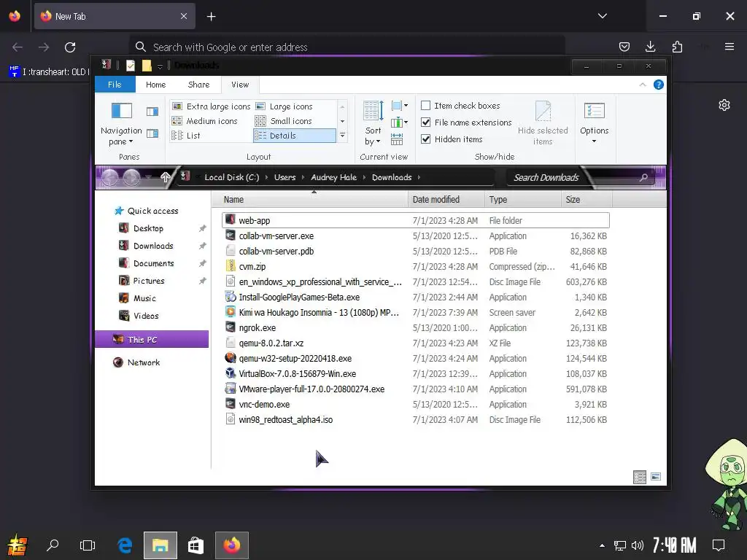Select This PC in navigation pane
Image resolution: width=747 pixels, height=560 pixels.
(152, 339)
